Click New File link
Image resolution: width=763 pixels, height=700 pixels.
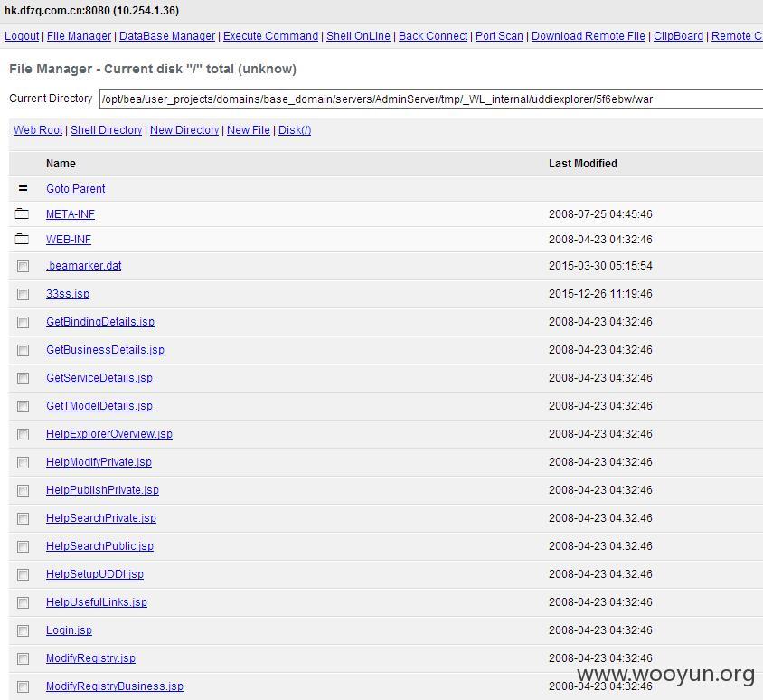[x=249, y=130]
